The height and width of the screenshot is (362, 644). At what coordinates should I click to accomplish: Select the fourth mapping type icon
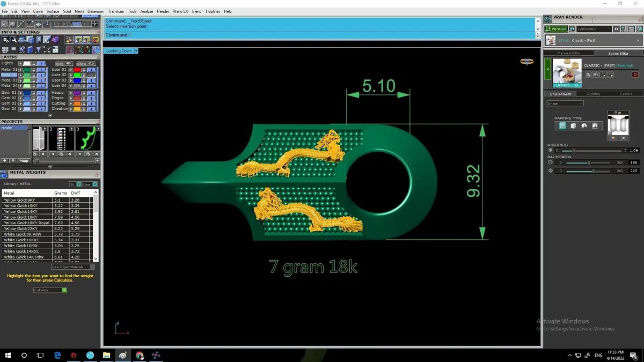pos(595,126)
